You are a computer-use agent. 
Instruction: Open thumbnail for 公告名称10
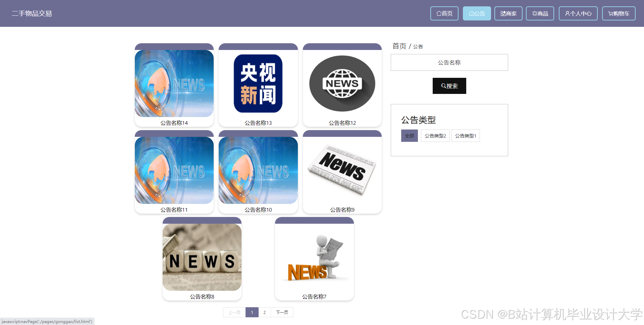(x=258, y=170)
